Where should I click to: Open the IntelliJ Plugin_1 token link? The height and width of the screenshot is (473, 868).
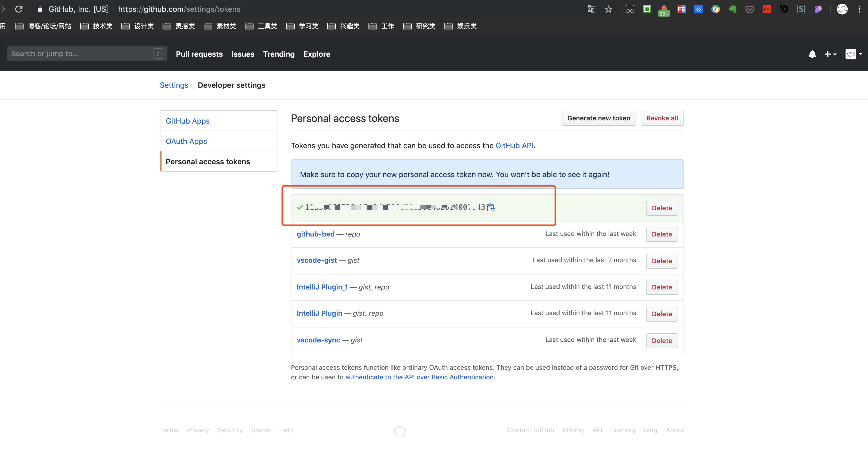tap(322, 287)
